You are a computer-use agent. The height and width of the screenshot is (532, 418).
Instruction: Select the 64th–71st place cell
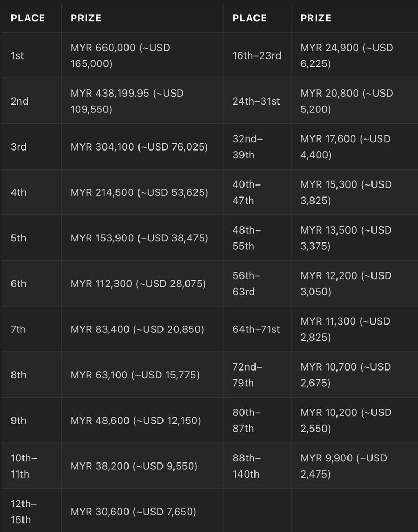[x=257, y=329]
